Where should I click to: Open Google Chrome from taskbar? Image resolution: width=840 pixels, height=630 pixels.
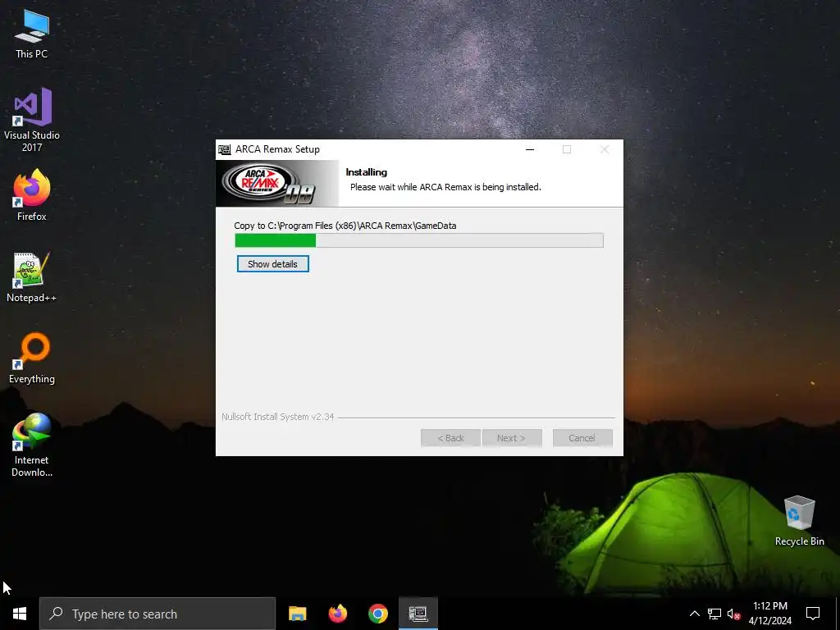coord(377,614)
